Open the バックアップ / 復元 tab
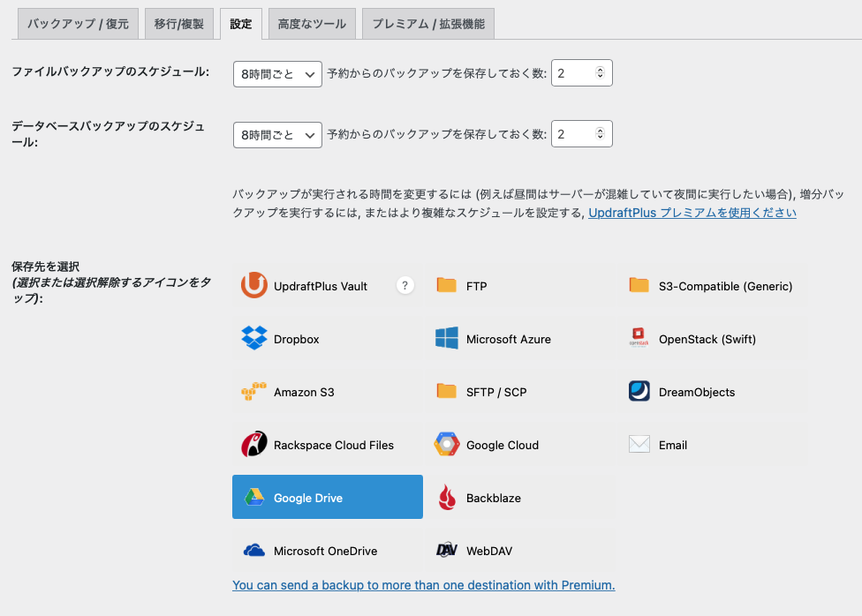 78,24
